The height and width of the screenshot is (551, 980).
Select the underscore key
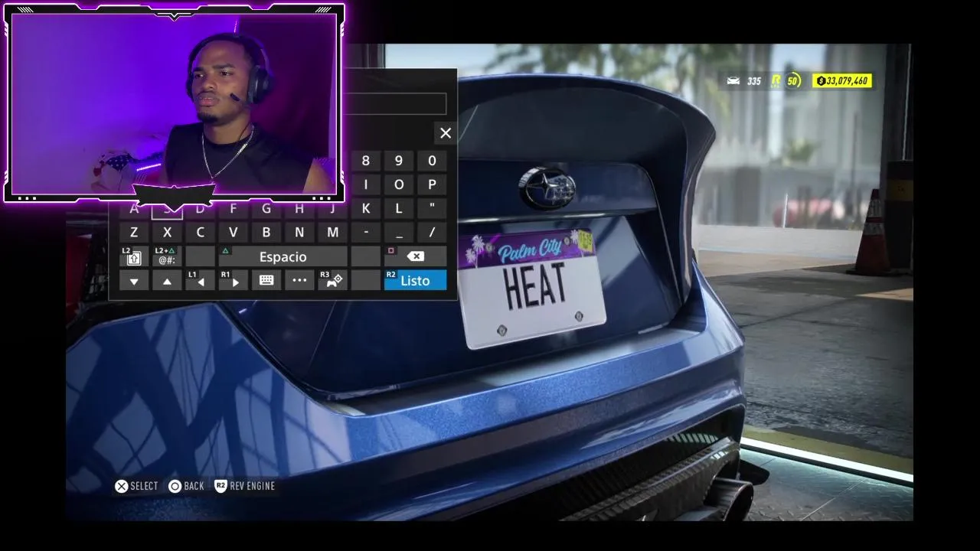398,233
